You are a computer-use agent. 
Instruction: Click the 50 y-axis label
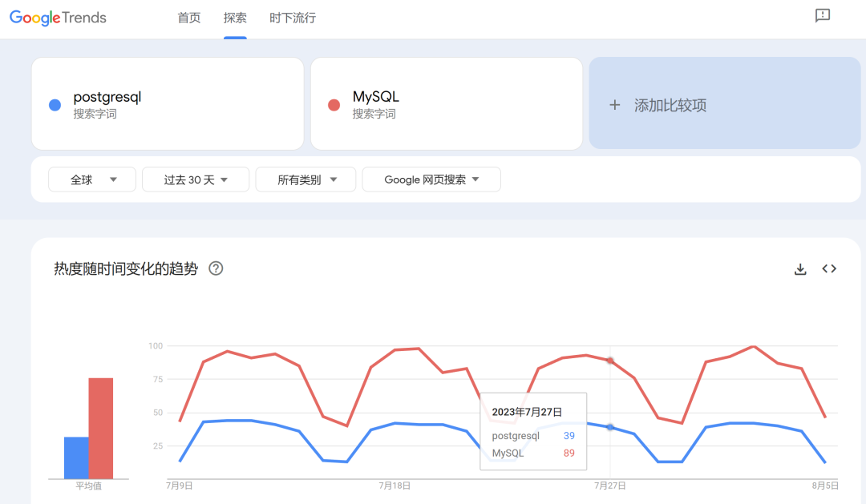(158, 413)
